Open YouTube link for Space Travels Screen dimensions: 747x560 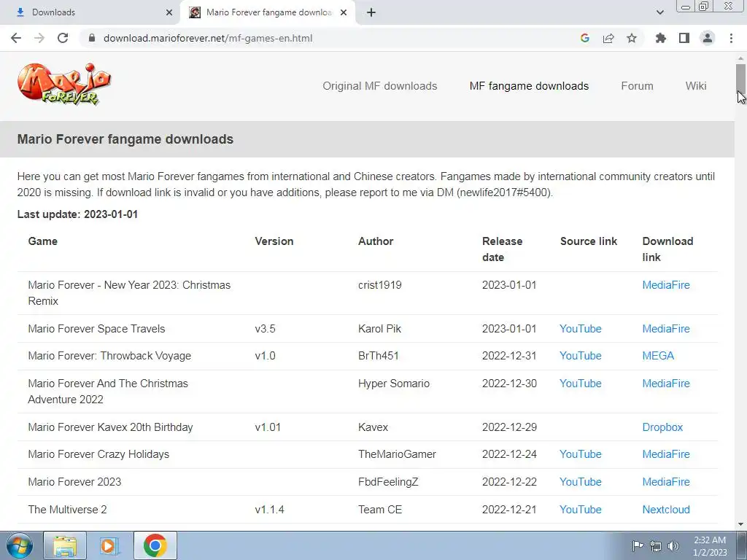tap(580, 329)
